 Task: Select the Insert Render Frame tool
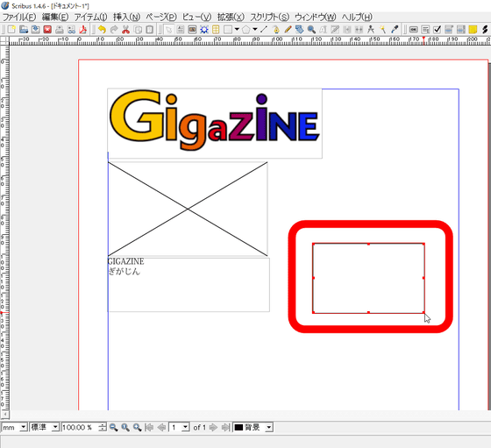(204, 30)
